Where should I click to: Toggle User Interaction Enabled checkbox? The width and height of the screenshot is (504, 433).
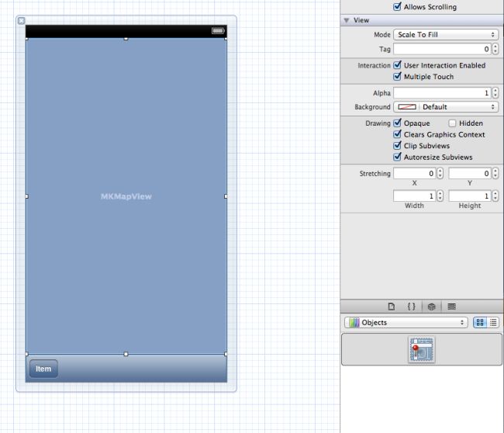[397, 65]
